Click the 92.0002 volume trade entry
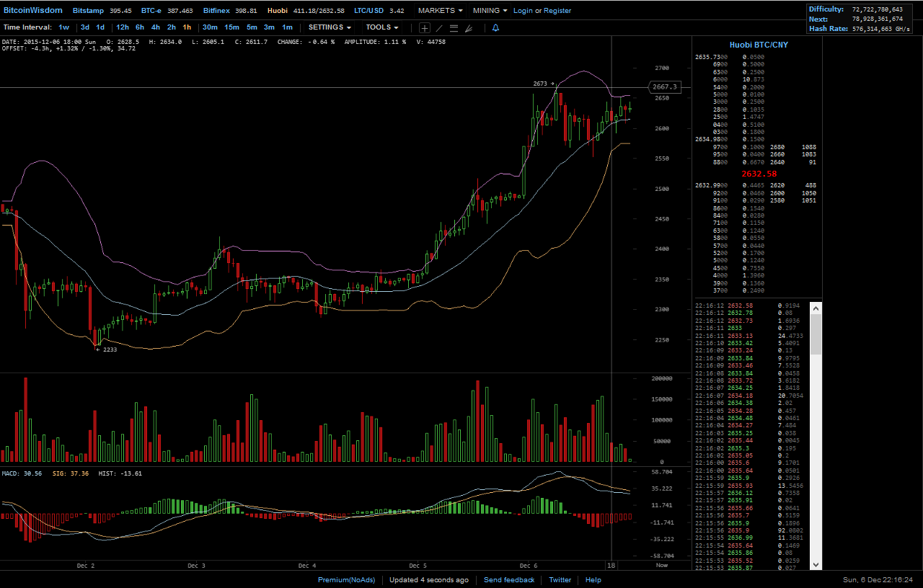 click(x=792, y=530)
